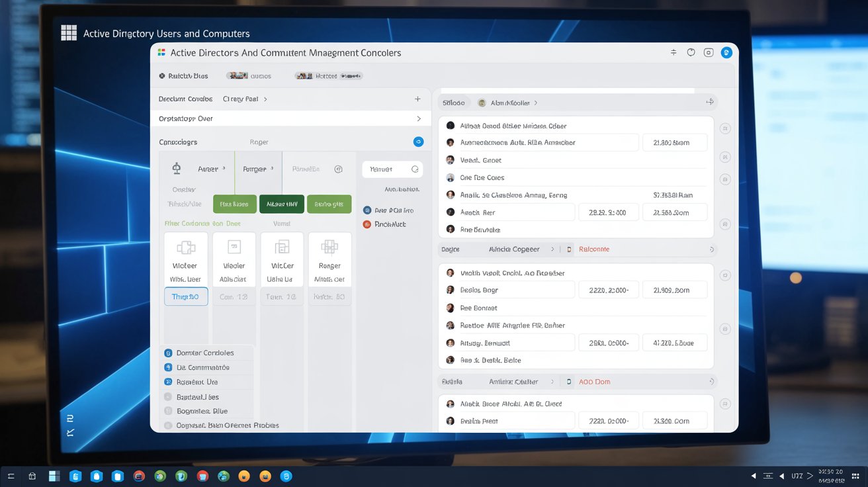
Task: Click the first Victeer tile icon
Action: click(x=186, y=247)
